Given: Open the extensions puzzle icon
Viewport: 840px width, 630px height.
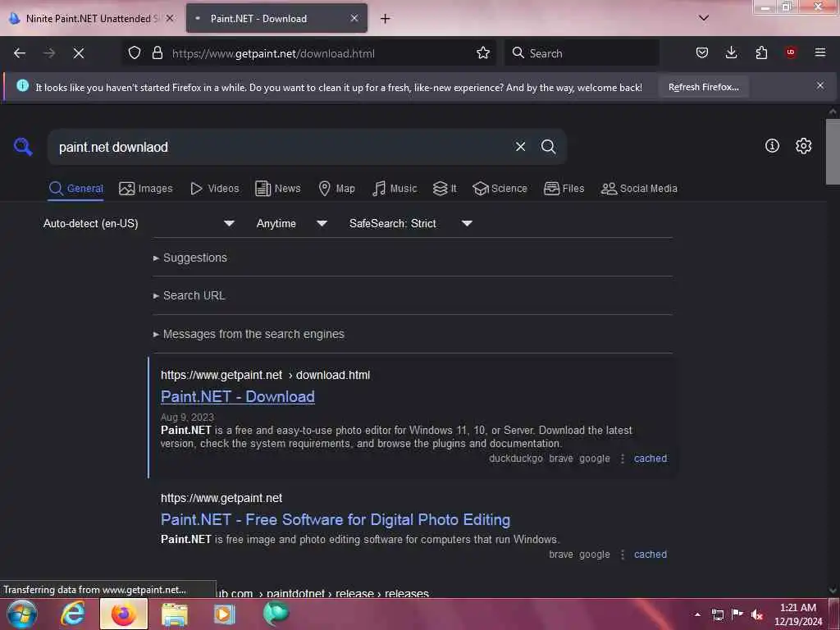Looking at the screenshot, I should click(761, 52).
